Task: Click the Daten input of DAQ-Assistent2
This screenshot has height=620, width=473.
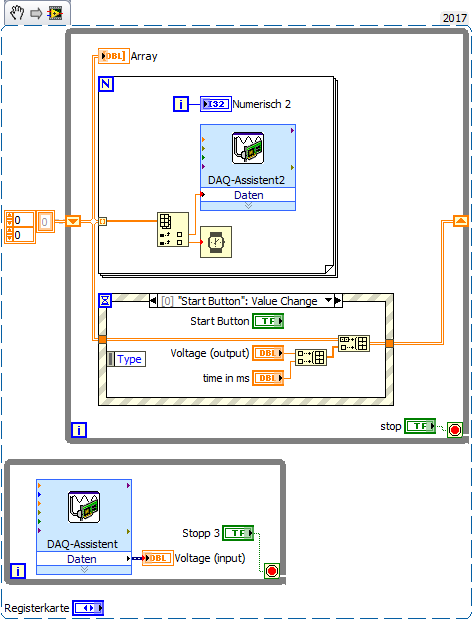Action: point(248,195)
